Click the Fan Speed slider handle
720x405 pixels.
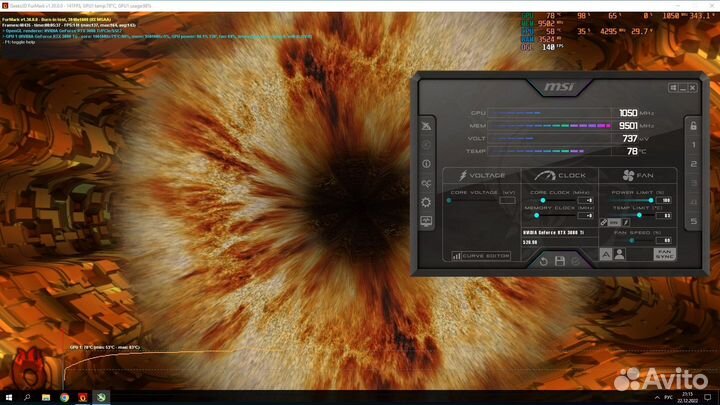click(632, 240)
